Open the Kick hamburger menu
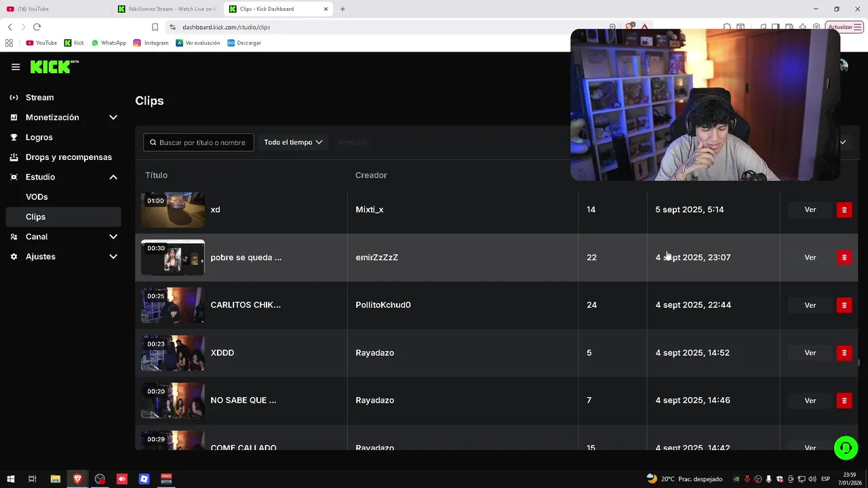This screenshot has width=868, height=488. [16, 67]
